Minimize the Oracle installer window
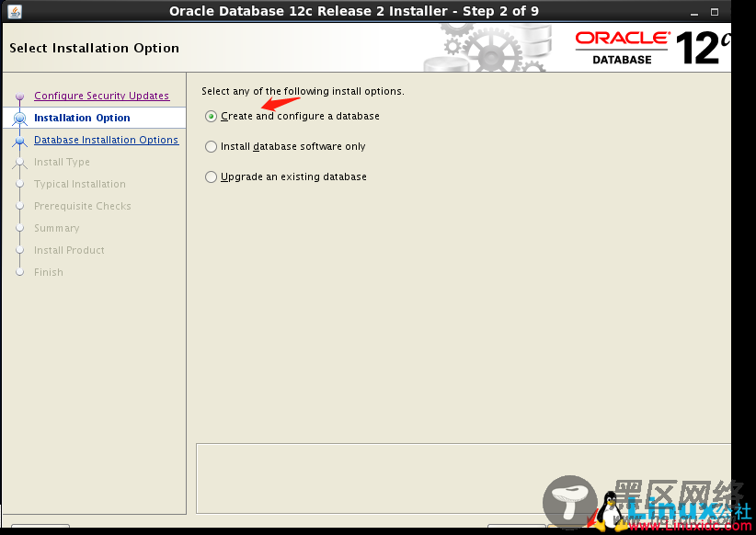The height and width of the screenshot is (535, 756). click(x=694, y=12)
